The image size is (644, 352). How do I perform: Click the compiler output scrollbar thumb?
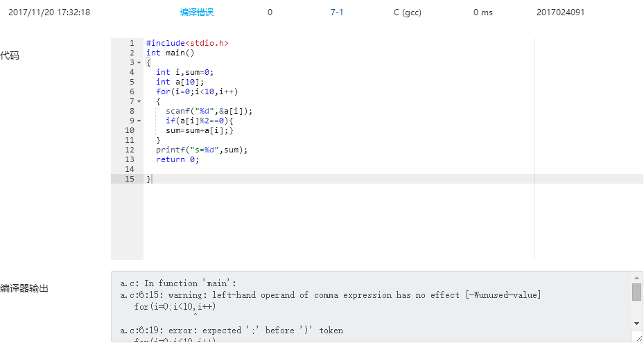pos(636,292)
